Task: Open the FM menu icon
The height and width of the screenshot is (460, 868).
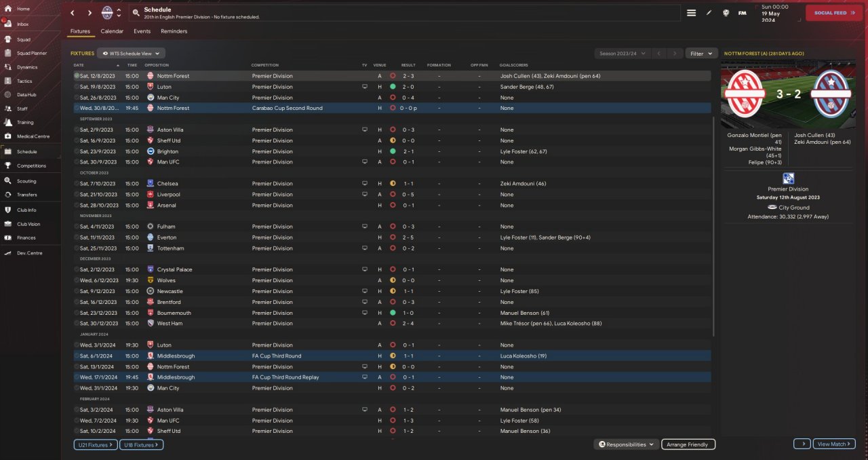Action: (x=743, y=13)
